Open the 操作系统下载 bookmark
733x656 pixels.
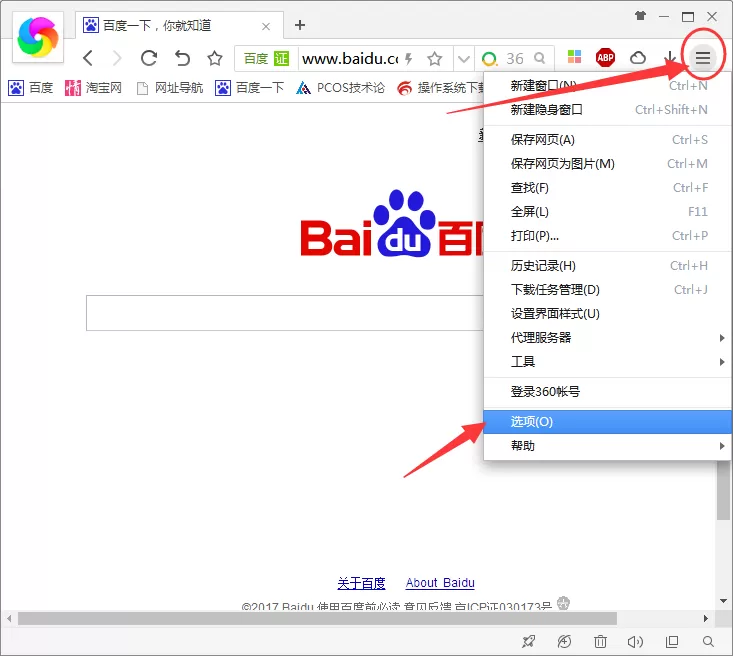[440, 87]
